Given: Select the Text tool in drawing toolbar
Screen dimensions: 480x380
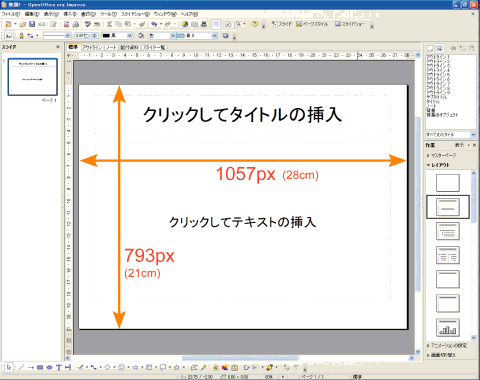Looking at the screenshot, I should (x=59, y=367).
